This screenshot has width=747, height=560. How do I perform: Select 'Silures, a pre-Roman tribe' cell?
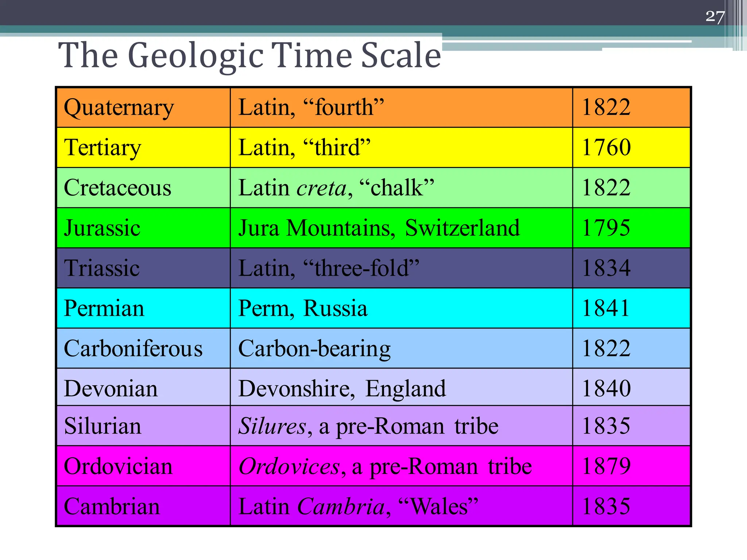pos(401,425)
